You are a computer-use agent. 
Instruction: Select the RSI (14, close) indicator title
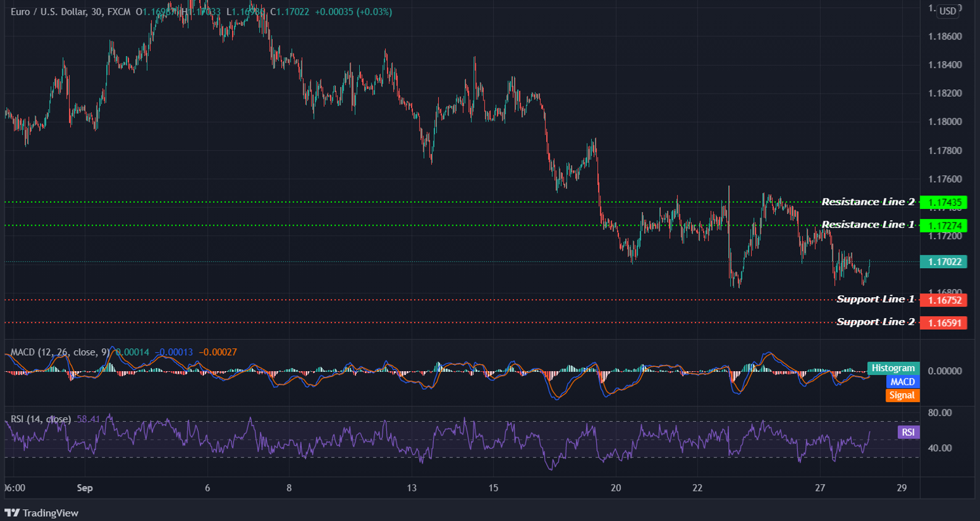(41, 419)
